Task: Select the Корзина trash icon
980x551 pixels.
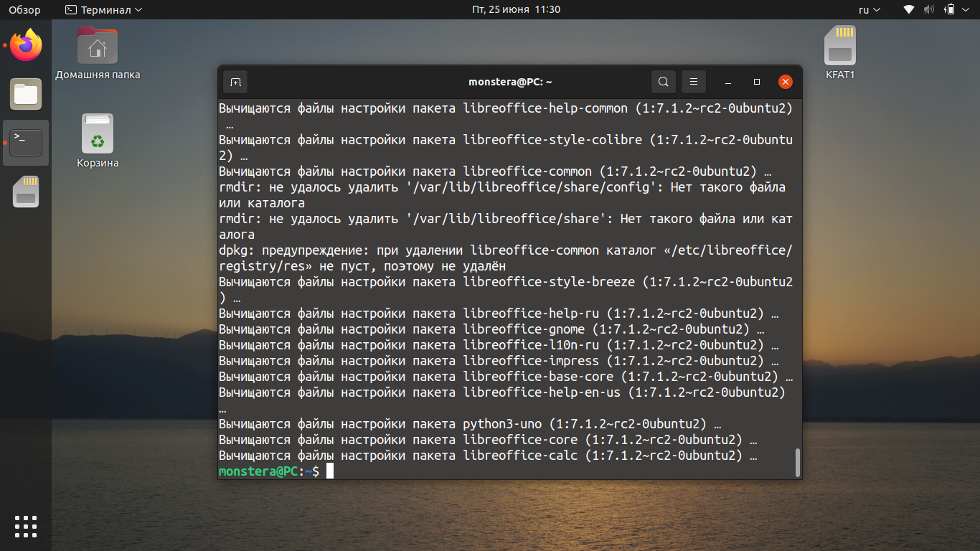Action: tap(98, 141)
